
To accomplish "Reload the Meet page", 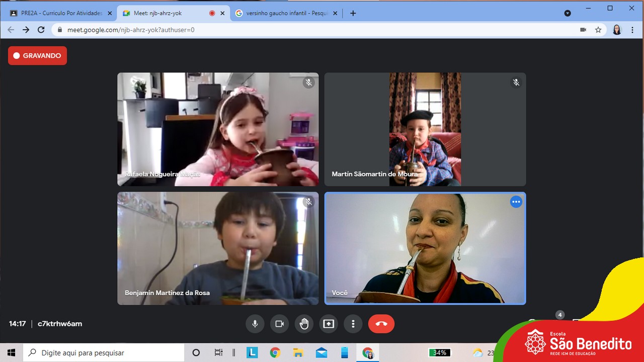I will tap(41, 30).
